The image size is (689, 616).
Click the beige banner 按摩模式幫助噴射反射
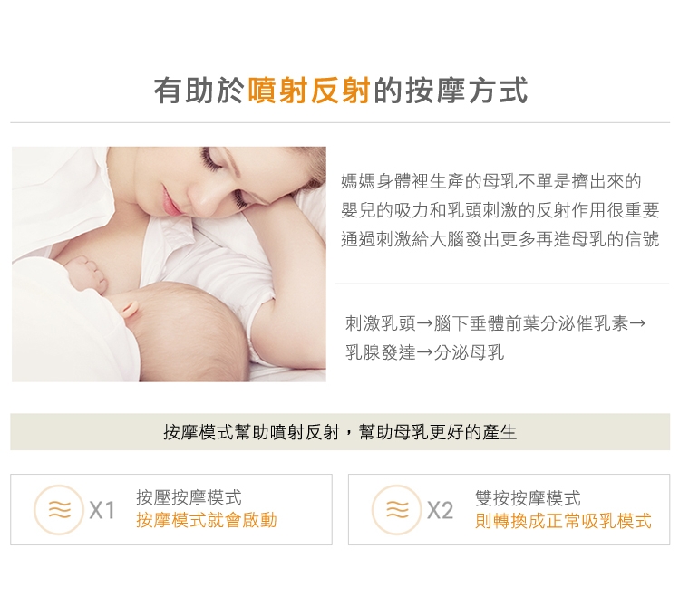pos(340,431)
